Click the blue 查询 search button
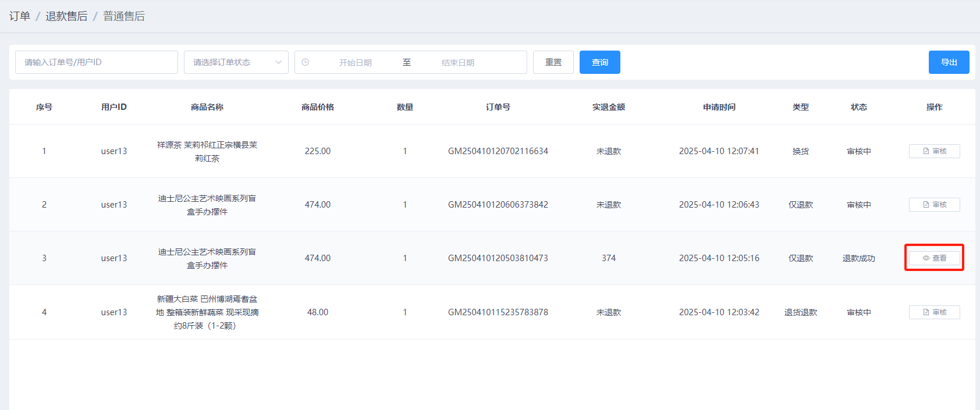The width and height of the screenshot is (980, 410). 599,62
